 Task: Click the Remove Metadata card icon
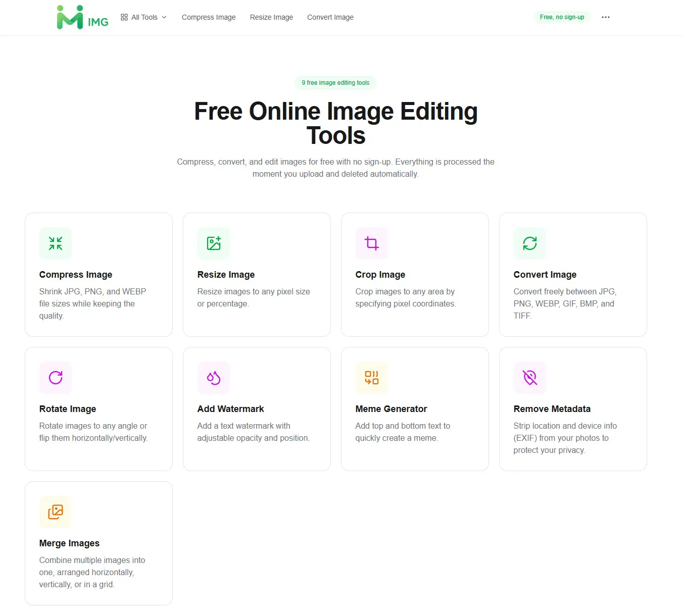[x=530, y=378]
